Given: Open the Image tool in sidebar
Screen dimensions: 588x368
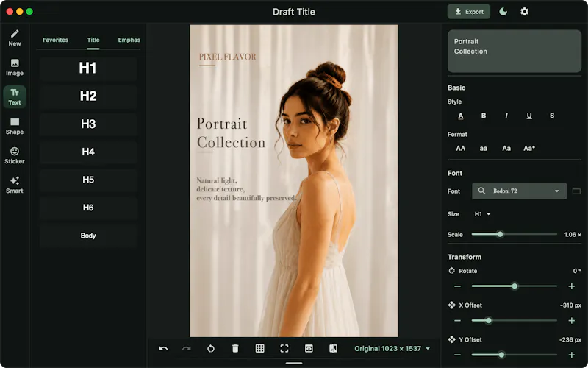Looking at the screenshot, I should [15, 68].
